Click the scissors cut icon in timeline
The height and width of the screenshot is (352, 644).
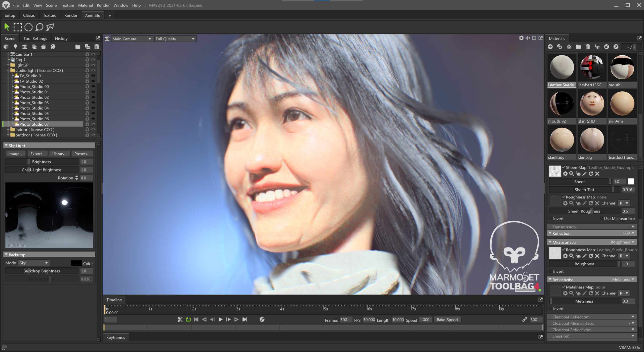(180, 320)
